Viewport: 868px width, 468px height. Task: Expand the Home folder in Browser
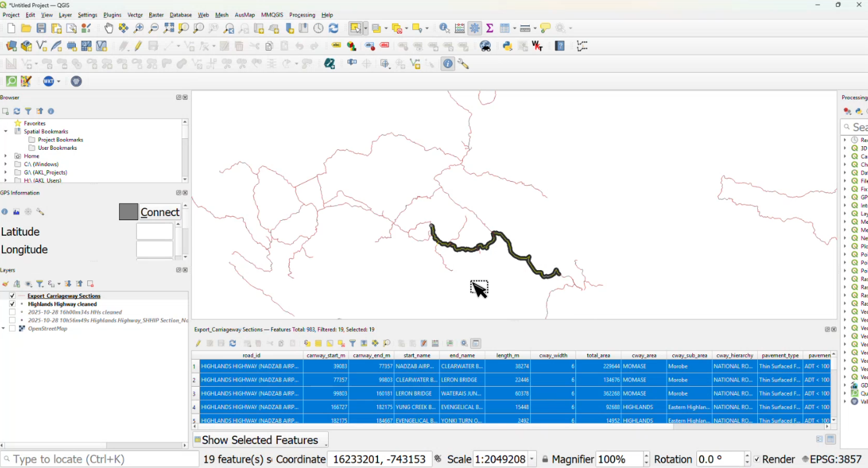tap(5, 156)
